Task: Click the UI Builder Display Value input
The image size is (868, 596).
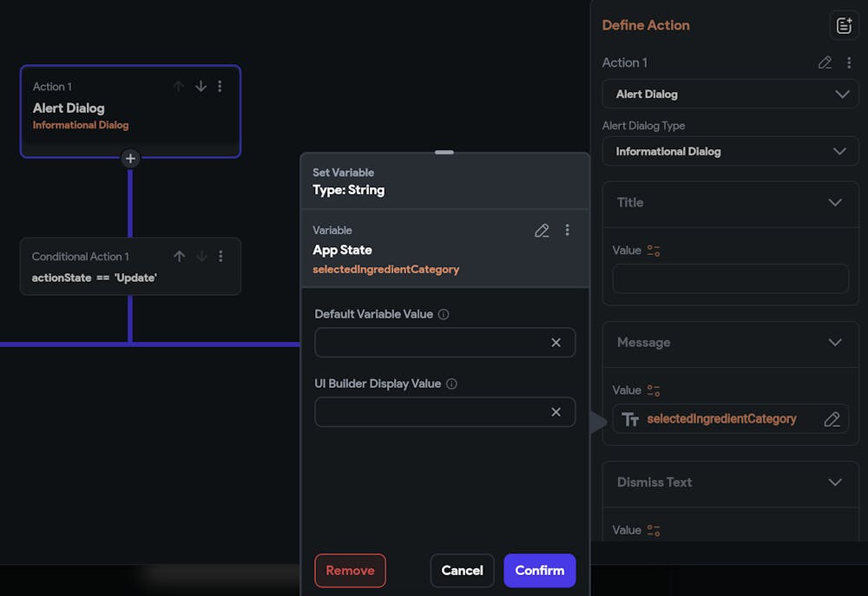Action: coord(444,412)
